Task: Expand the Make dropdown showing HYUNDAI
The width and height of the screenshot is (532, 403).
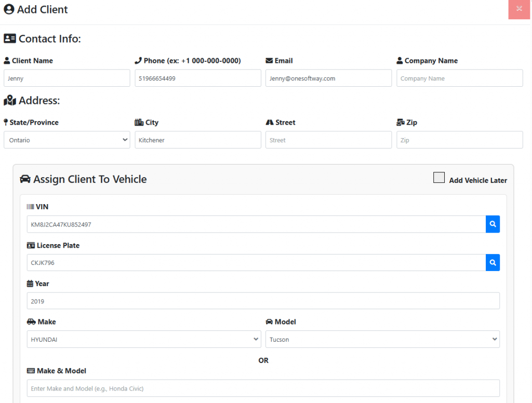Action: tap(144, 339)
